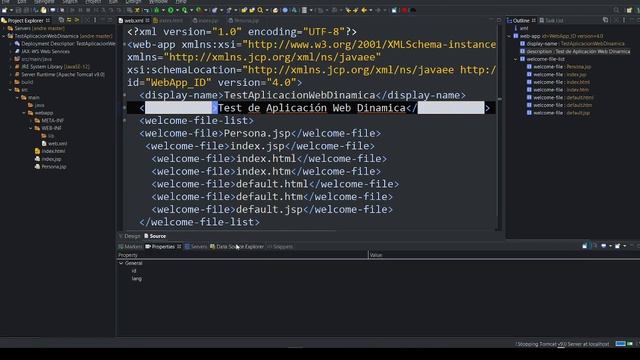
Task: Click web.xml file icon in Project Explorer
Action: click(x=44, y=144)
